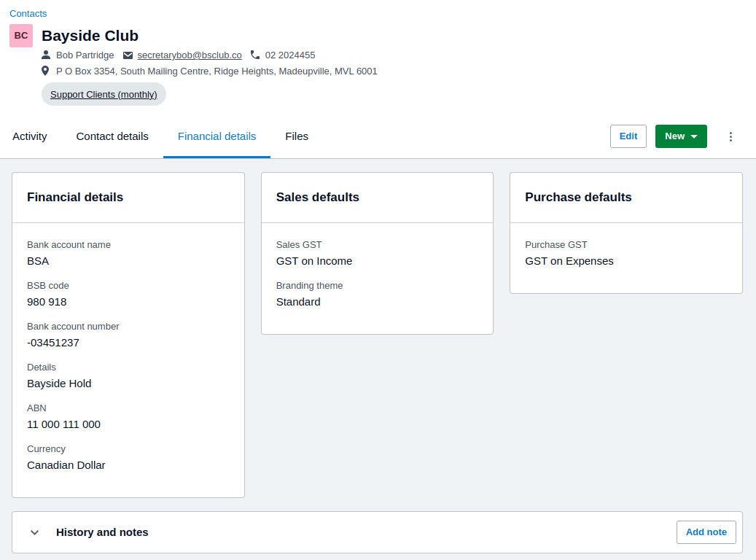Click the person icon beside Bob Partridge
This screenshot has width=756, height=560.
pos(46,55)
